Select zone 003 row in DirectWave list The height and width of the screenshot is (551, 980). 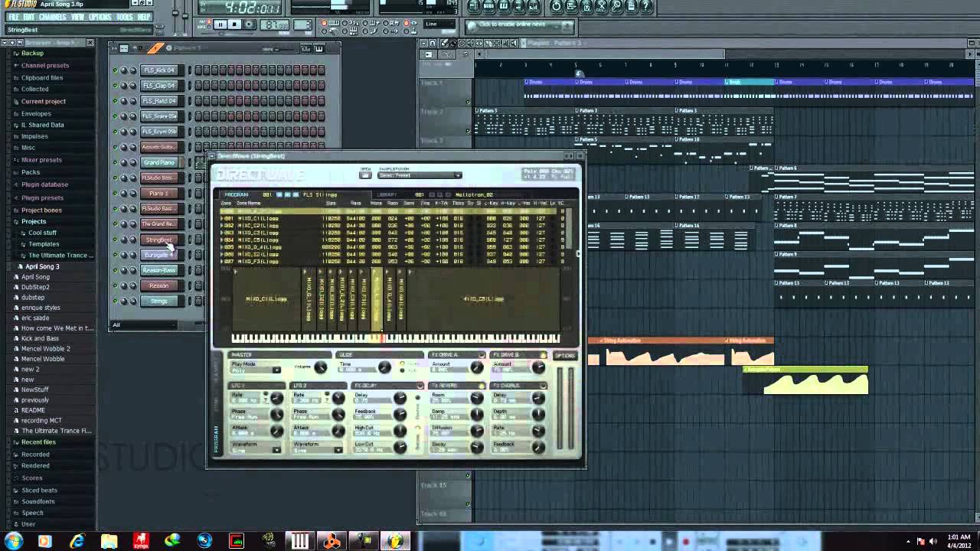click(392, 233)
